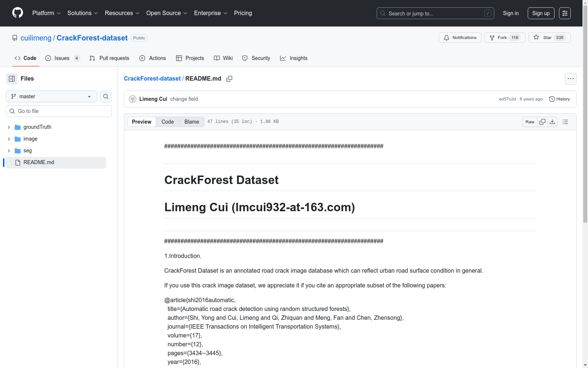Viewport: 588px width, 368px height.
Task: Open the master branch dropdown
Action: (x=51, y=96)
